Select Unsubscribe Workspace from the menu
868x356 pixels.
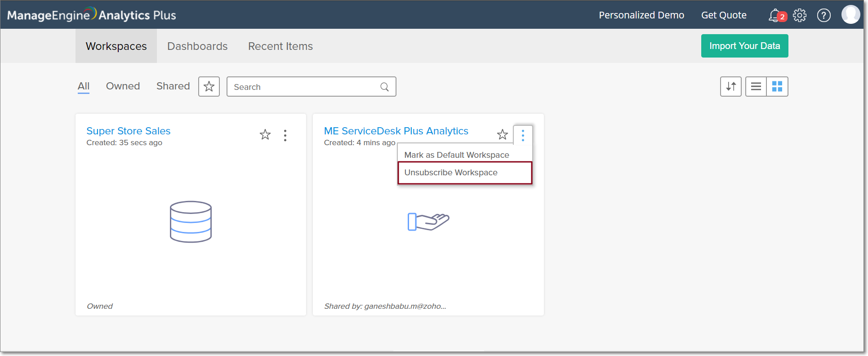coord(451,173)
